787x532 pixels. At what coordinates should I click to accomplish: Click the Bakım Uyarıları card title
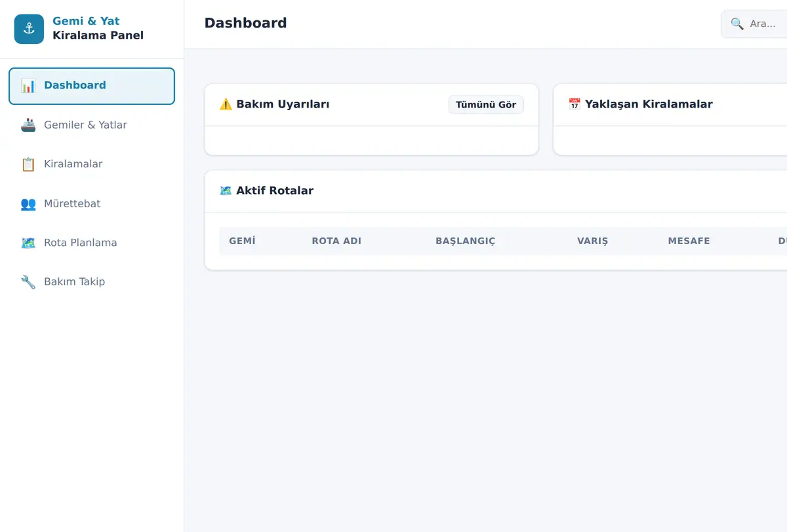point(283,104)
